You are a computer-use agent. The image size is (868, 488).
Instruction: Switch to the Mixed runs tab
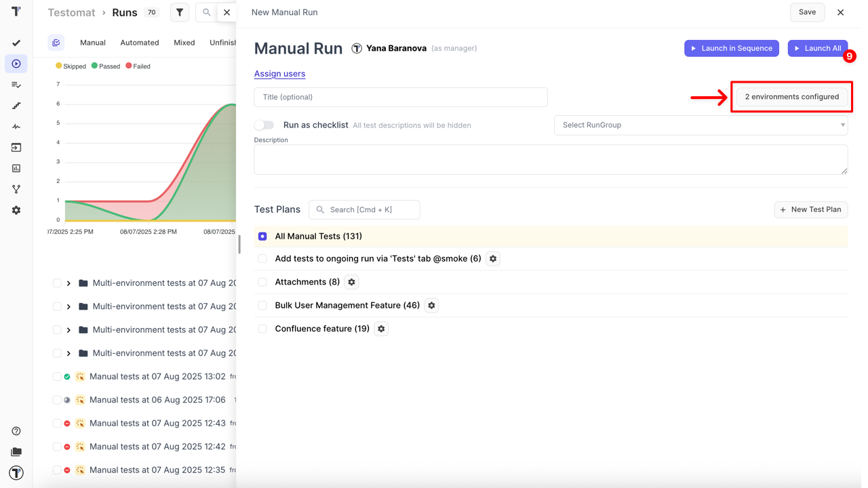(x=184, y=43)
